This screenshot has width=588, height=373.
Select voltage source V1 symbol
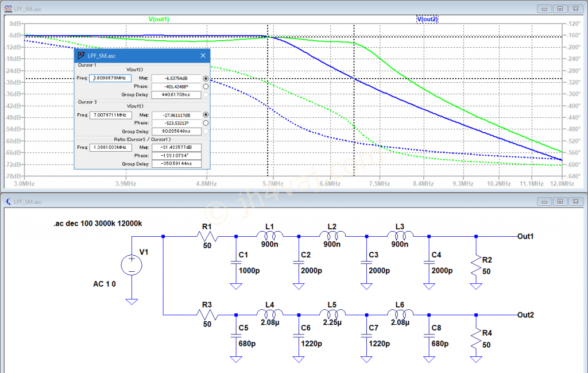[x=131, y=265]
